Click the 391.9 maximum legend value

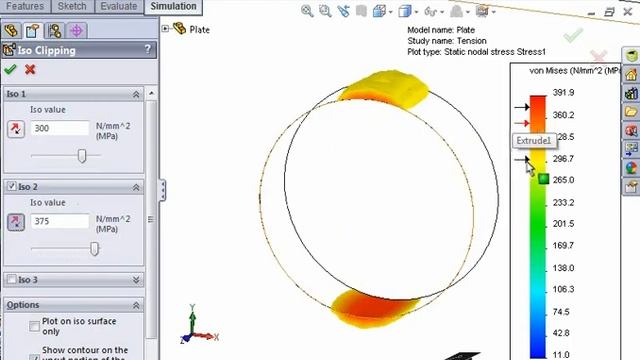coord(563,93)
